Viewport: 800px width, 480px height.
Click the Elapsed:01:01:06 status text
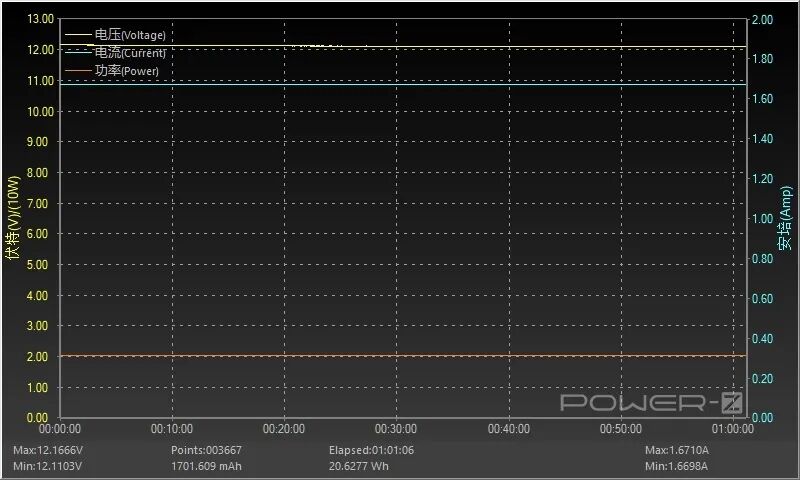tap(371, 450)
